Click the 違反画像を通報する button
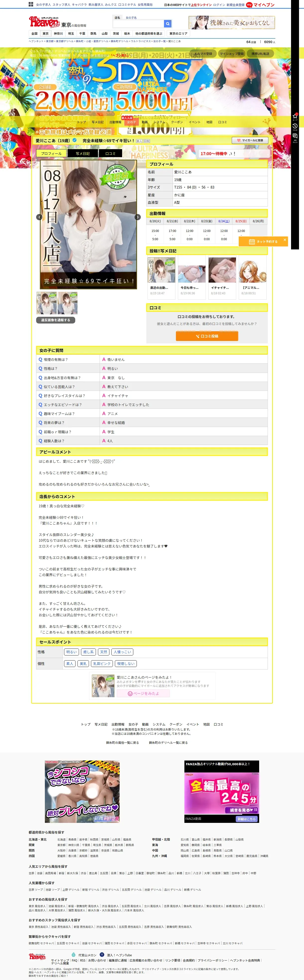Viewport: 304px width, 980px height. [x=56, y=320]
